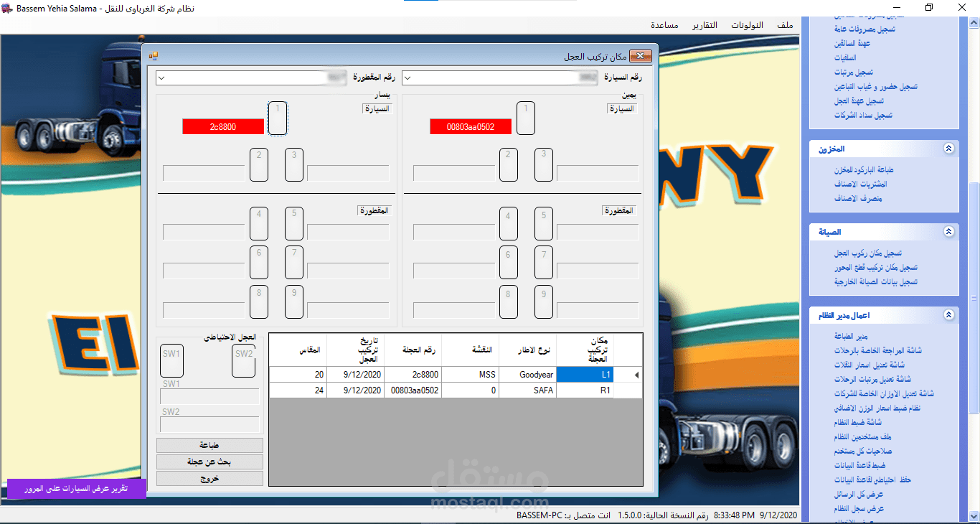980x524 pixels.
Task: Click the SW2 spare wheel button
Action: pyautogui.click(x=244, y=360)
